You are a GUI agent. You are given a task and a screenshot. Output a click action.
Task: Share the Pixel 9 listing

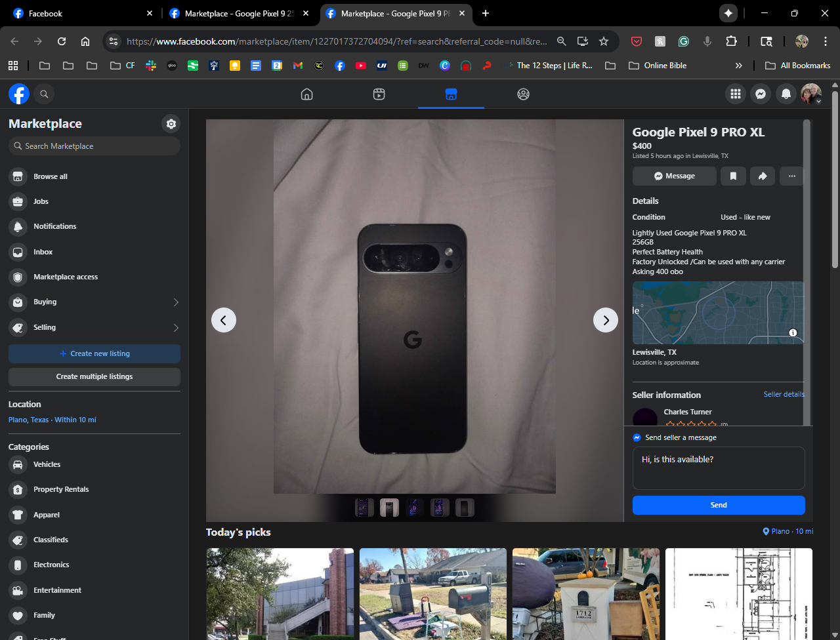click(x=762, y=176)
